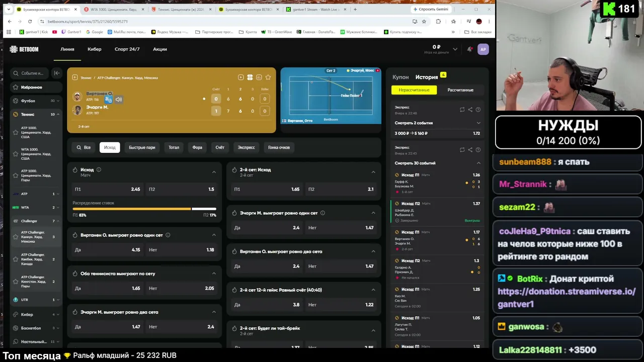Open the Линия tab
Viewport: 644px width, 362px height.
pyautogui.click(x=67, y=49)
